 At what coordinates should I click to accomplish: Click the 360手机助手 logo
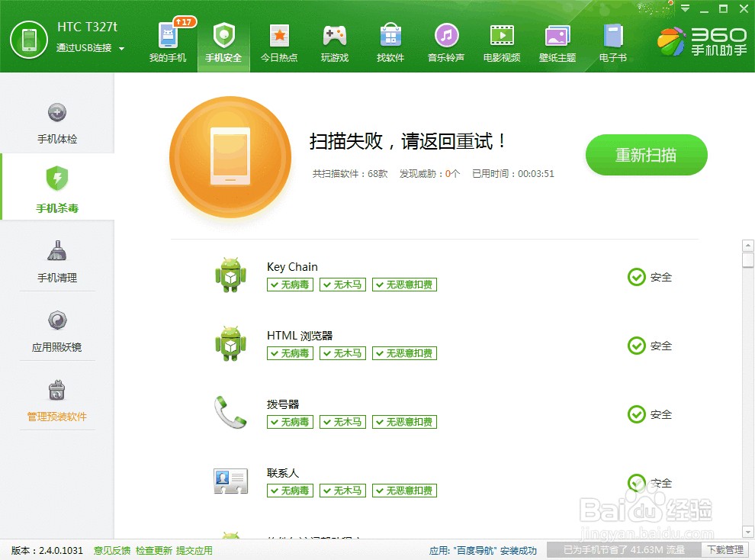(x=702, y=41)
